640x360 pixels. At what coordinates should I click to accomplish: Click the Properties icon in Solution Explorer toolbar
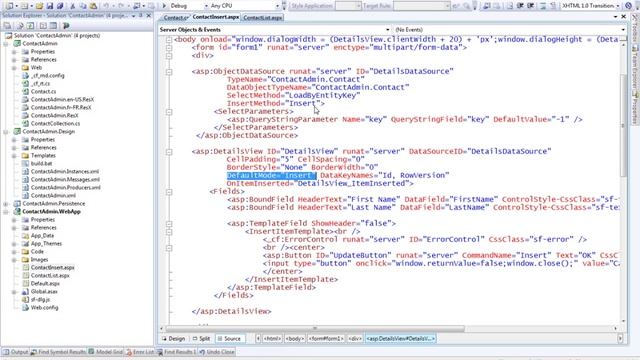click(x=8, y=25)
